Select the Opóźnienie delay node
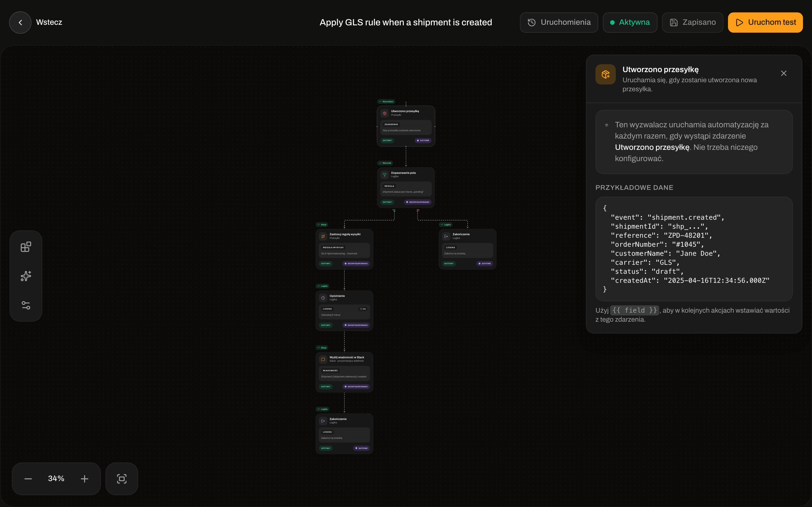 pos(344,311)
